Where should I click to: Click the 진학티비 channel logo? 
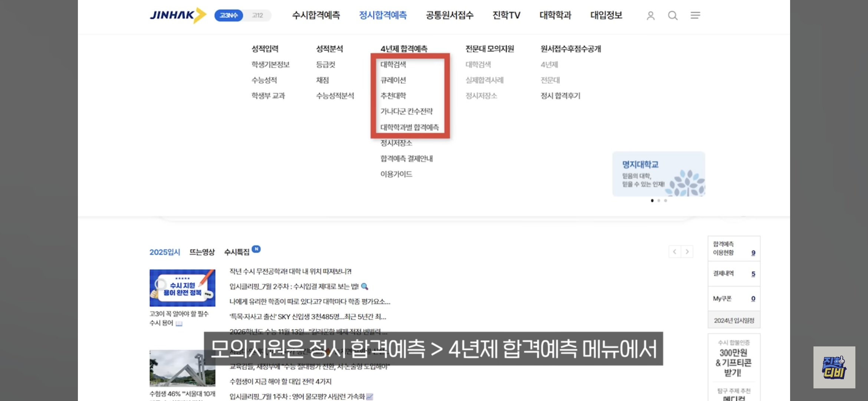click(834, 367)
